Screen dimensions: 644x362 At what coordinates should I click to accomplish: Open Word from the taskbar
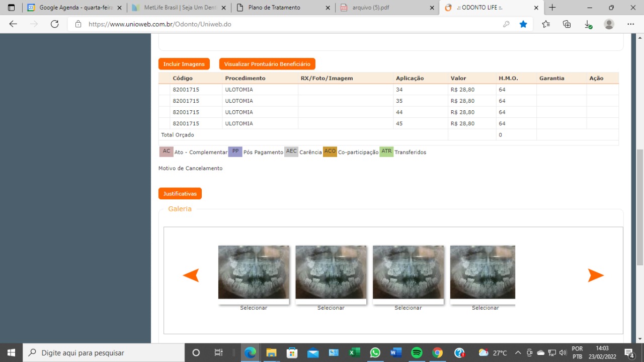pyautogui.click(x=396, y=352)
